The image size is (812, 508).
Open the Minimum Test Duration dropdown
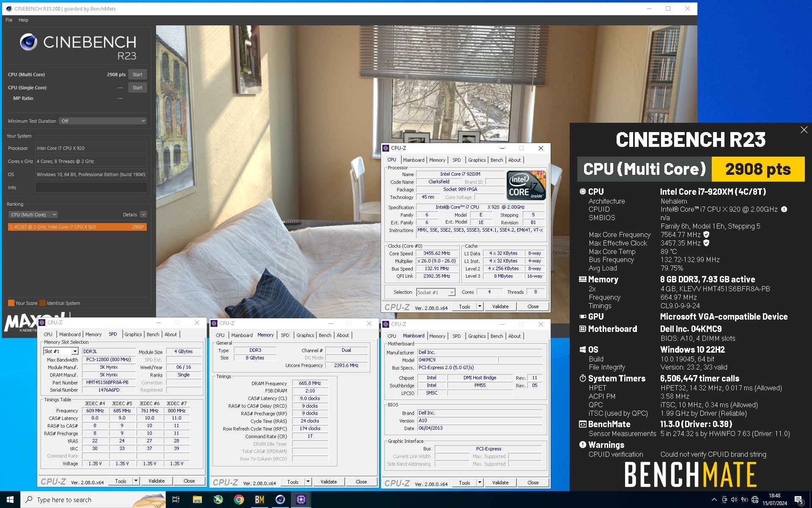pos(103,121)
